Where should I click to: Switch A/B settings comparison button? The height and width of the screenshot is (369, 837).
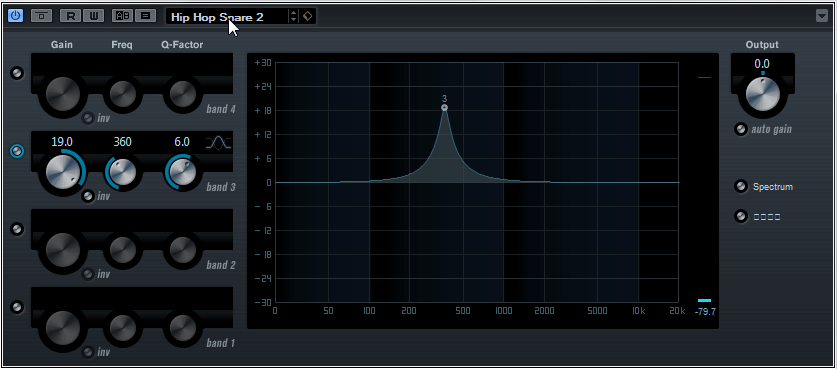(122, 16)
